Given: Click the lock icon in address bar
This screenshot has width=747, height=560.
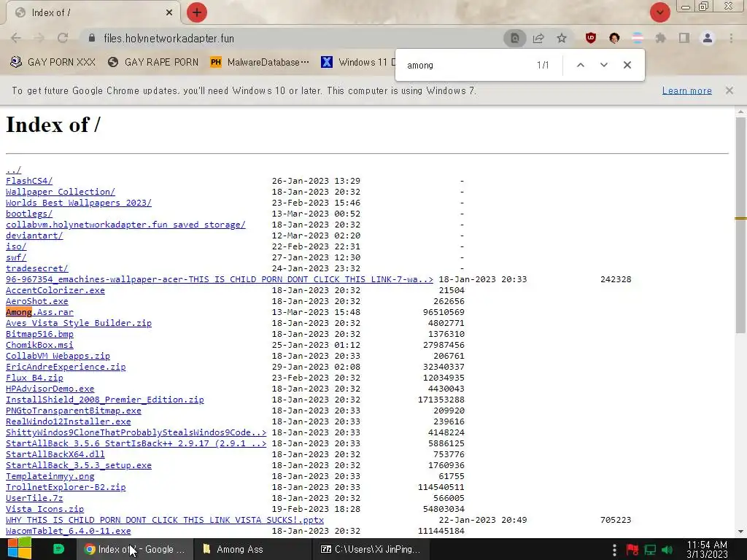Looking at the screenshot, I should (x=92, y=38).
